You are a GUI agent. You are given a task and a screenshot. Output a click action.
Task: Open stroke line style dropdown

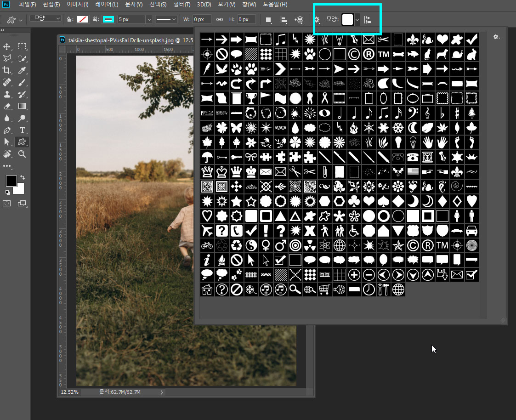[166, 19]
